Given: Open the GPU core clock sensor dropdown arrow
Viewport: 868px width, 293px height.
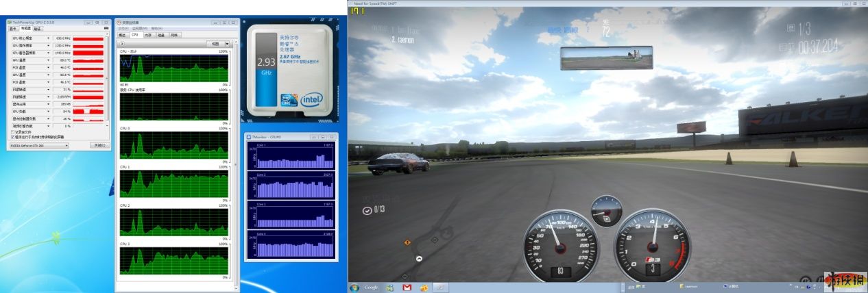Looking at the screenshot, I should [x=49, y=38].
